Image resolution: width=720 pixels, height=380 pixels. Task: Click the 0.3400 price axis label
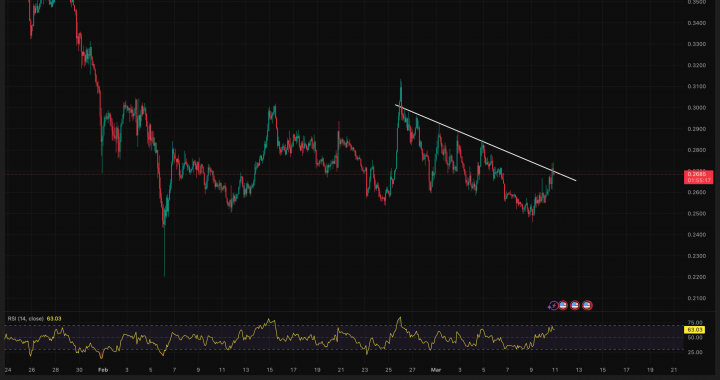click(696, 23)
